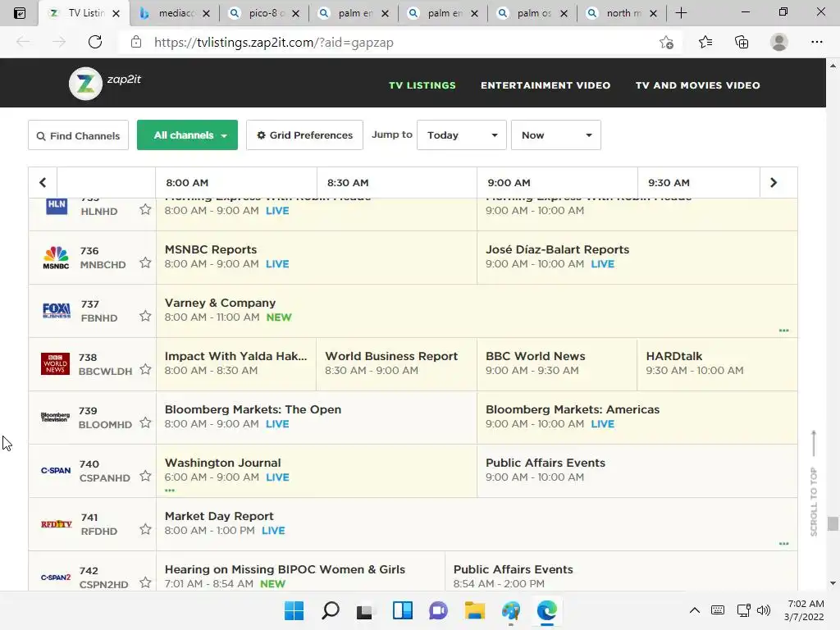Open Entertainment Video menu item

click(546, 85)
